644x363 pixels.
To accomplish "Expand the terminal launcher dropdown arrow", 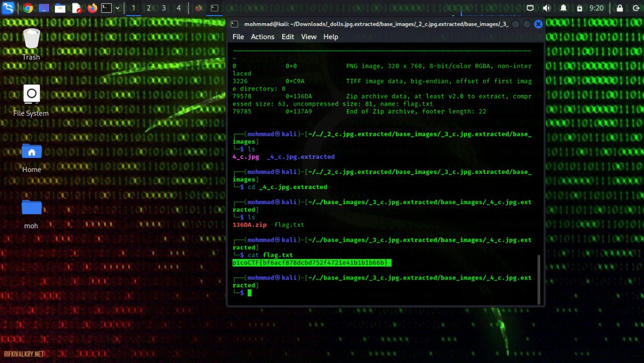I will pos(118,8).
